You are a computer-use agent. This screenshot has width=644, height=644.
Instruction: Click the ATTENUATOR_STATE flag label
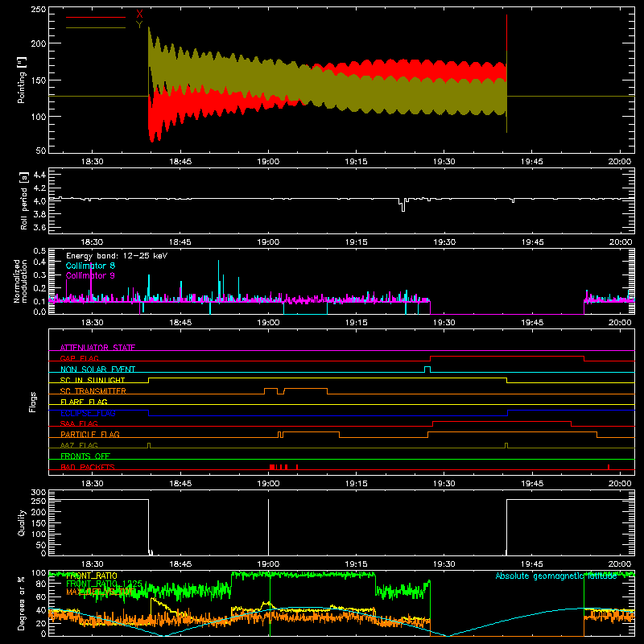pos(97,348)
